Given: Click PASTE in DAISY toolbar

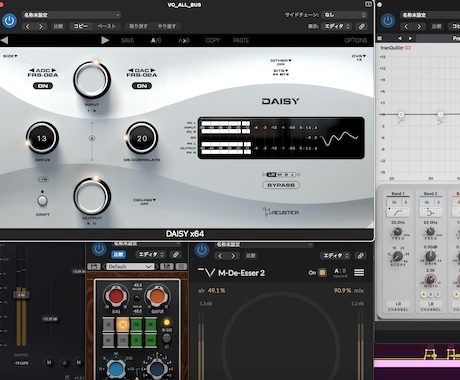Looking at the screenshot, I should [241, 40].
